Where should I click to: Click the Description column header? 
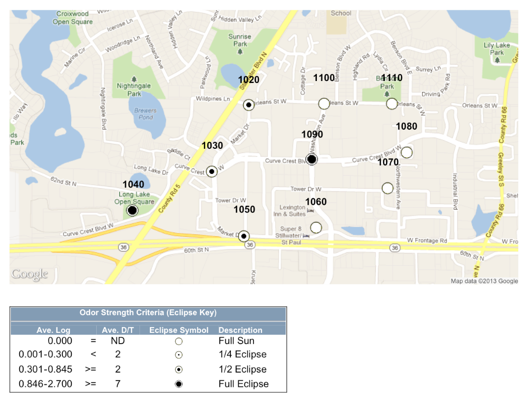pyautogui.click(x=240, y=330)
